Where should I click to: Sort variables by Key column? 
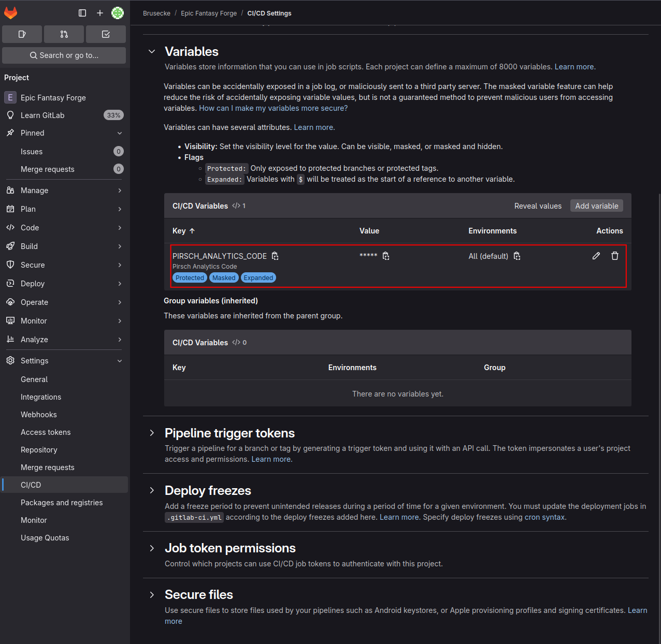(184, 231)
